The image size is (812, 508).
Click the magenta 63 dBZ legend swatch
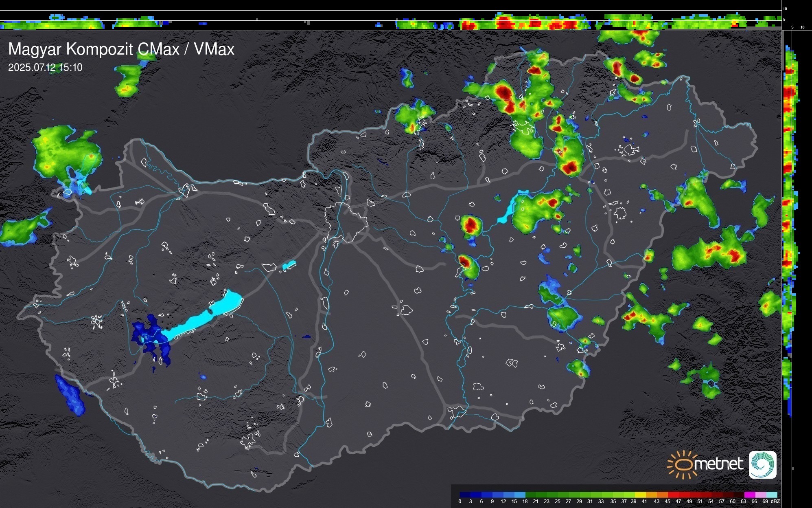[749, 495]
